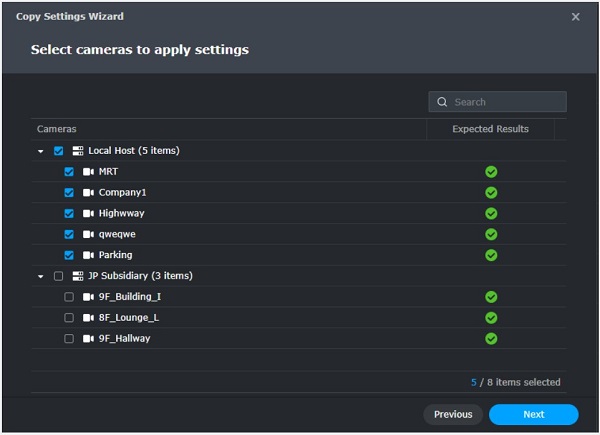Click the camera icon next to Highwway
600x435 pixels.
88,213
